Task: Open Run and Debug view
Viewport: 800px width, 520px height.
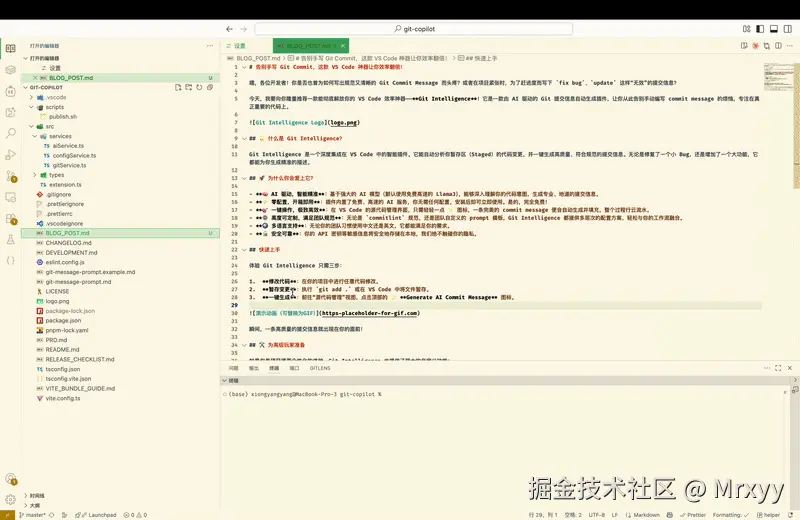Action: [x=10, y=155]
